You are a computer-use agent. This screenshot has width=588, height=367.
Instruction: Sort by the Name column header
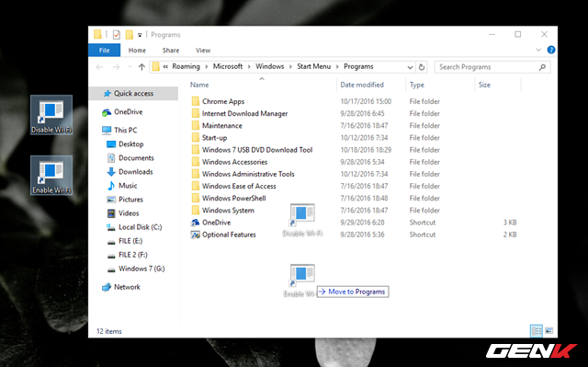[x=199, y=85]
